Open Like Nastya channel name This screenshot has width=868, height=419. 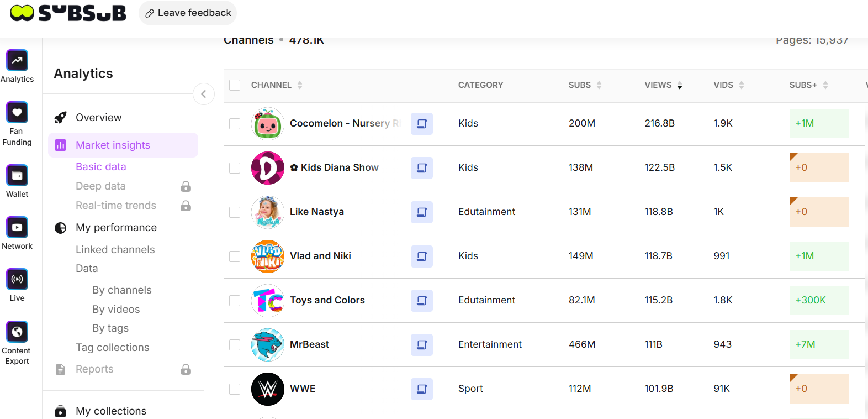coord(317,212)
